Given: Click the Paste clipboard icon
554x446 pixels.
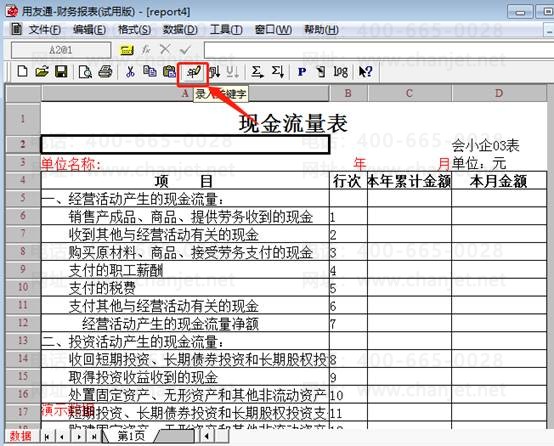Looking at the screenshot, I should [x=169, y=72].
